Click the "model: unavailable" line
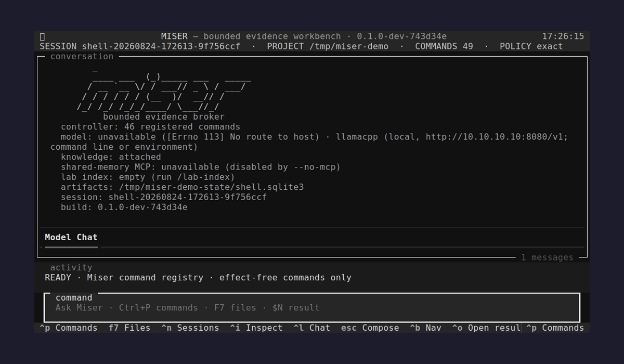Viewport: 624px width, 364px height. pos(315,137)
